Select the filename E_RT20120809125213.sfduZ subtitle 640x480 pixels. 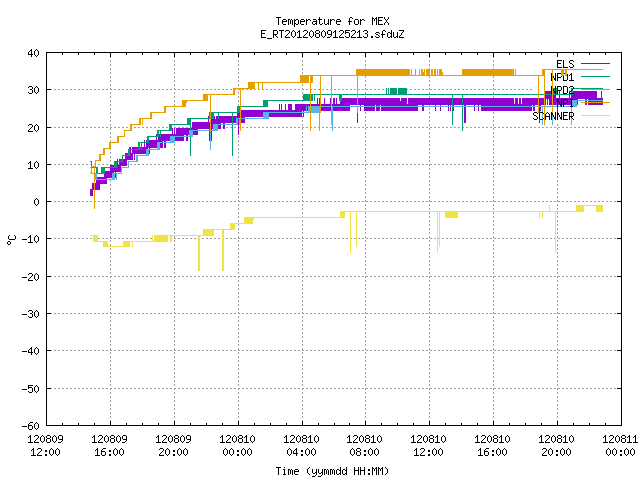pos(332,34)
